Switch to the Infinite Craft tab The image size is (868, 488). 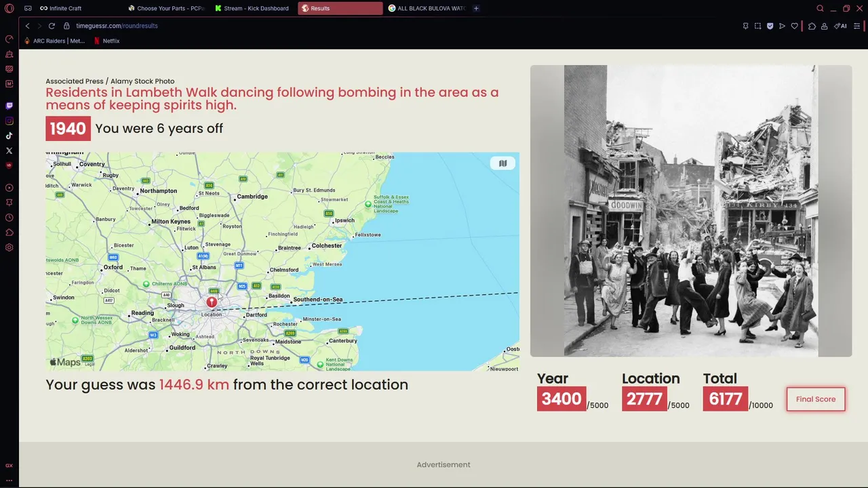(78, 8)
